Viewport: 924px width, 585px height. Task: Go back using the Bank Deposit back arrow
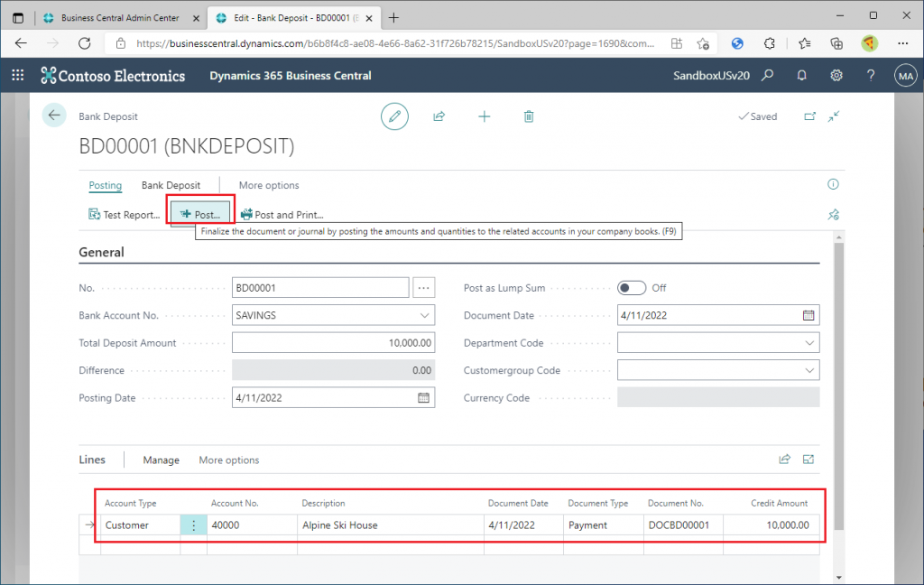pyautogui.click(x=54, y=115)
